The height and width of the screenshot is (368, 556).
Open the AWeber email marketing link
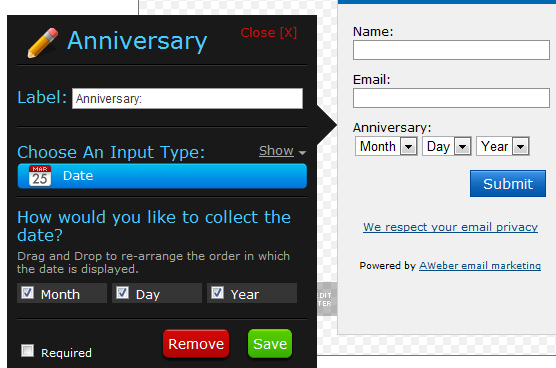(x=480, y=266)
